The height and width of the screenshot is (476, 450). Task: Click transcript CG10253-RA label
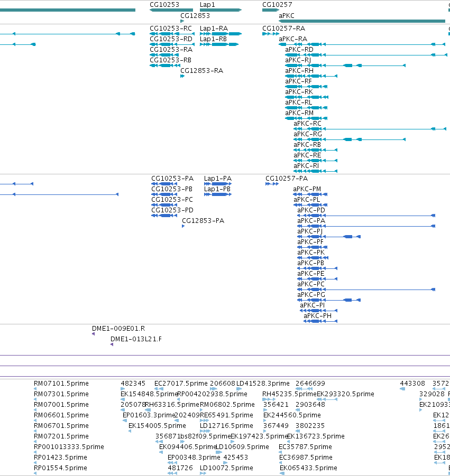tap(171, 50)
